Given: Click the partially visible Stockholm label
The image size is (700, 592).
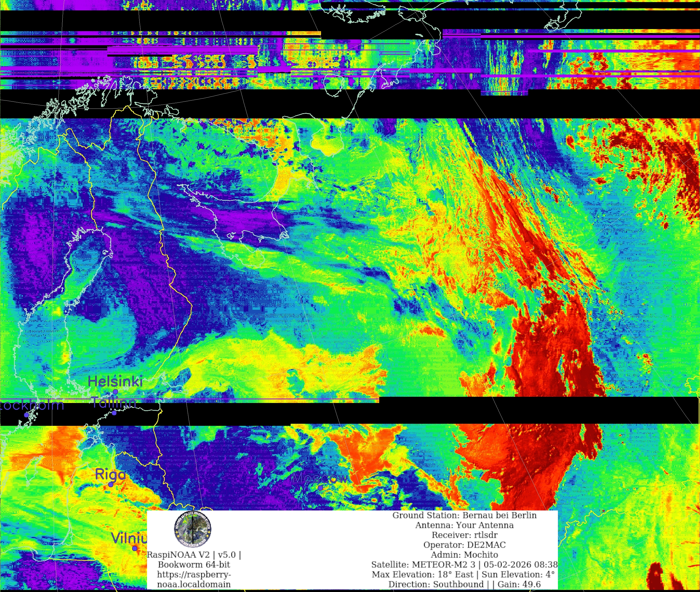Looking at the screenshot, I should [32, 405].
